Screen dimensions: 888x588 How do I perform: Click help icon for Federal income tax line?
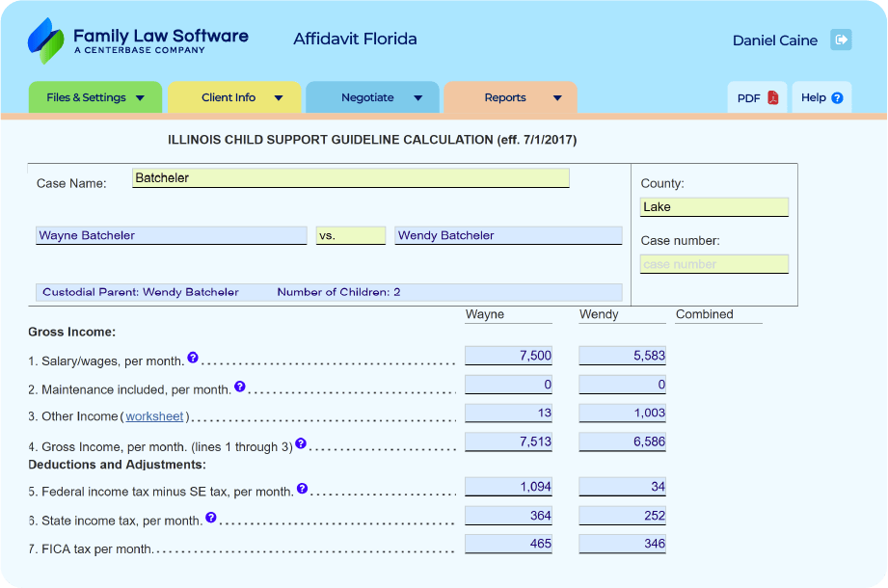click(x=302, y=489)
